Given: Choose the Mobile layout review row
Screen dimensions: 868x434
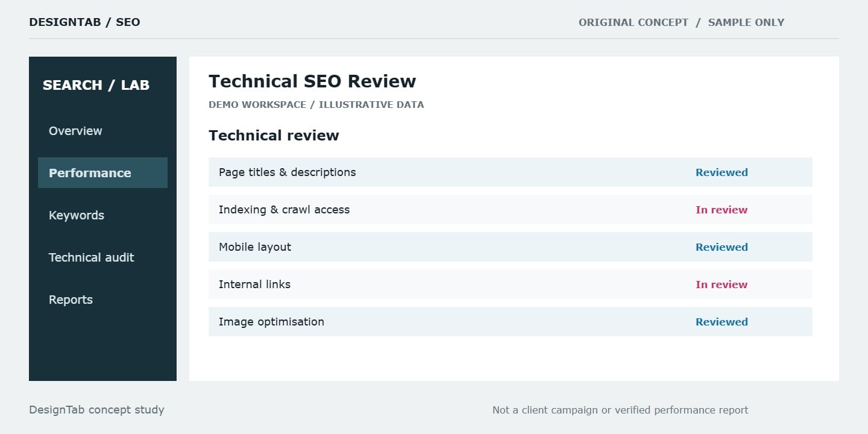Looking at the screenshot, I should (x=511, y=247).
